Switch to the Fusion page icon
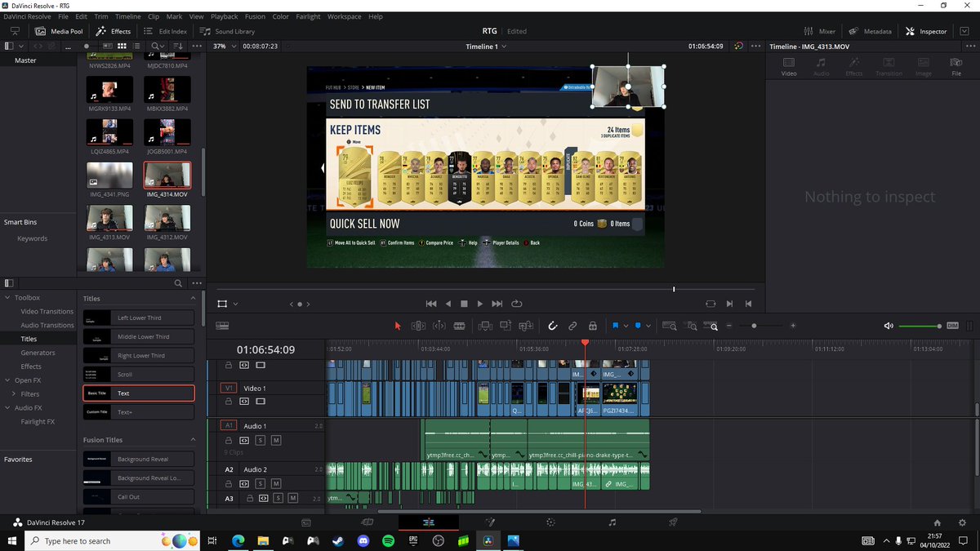The width and height of the screenshot is (980, 551). pyautogui.click(x=490, y=522)
